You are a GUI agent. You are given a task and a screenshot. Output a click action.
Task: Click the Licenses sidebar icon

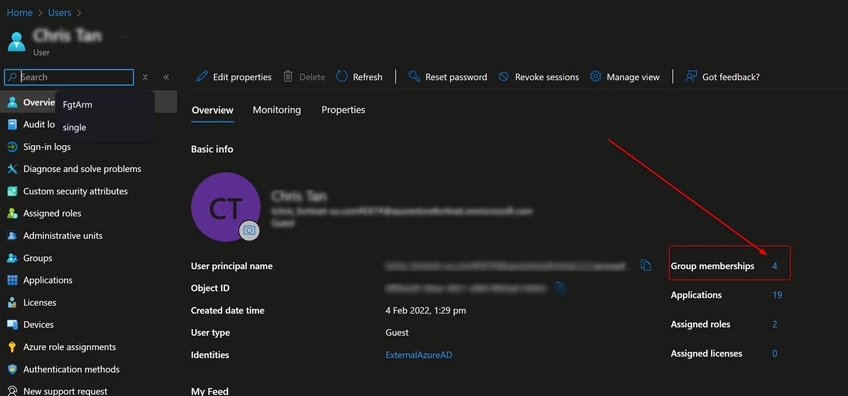pyautogui.click(x=12, y=302)
